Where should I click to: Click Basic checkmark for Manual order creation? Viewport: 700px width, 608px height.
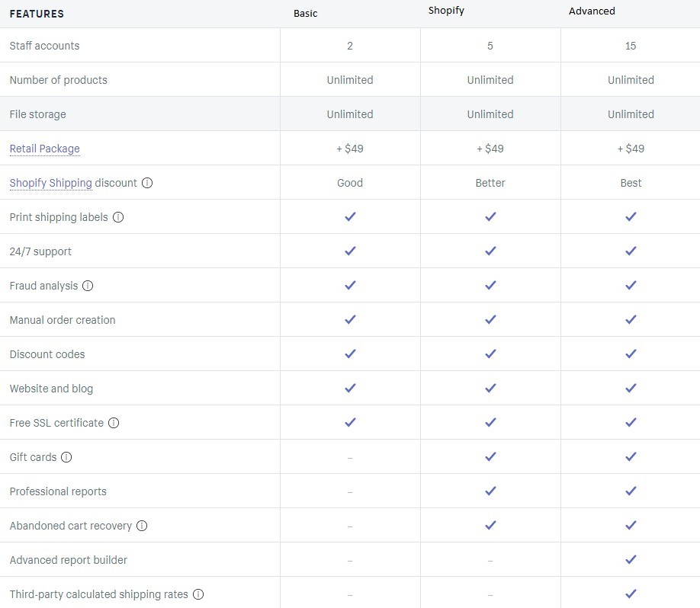pyautogui.click(x=350, y=319)
